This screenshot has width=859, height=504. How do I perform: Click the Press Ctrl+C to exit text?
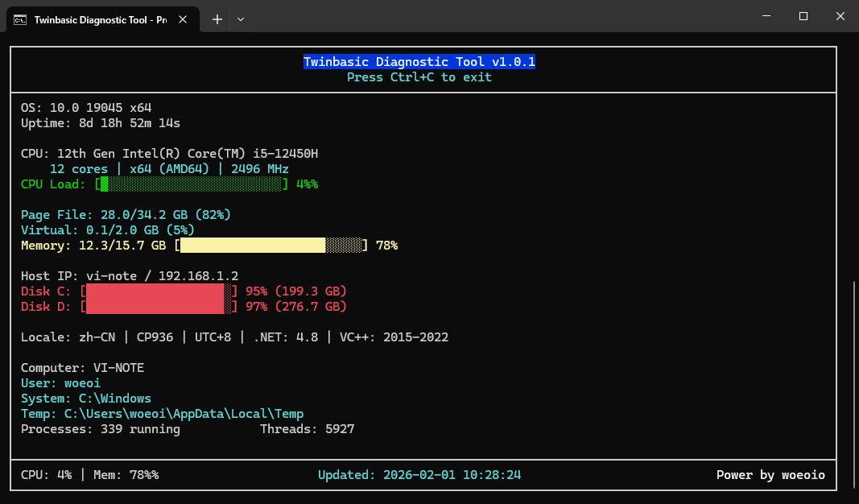pos(419,77)
